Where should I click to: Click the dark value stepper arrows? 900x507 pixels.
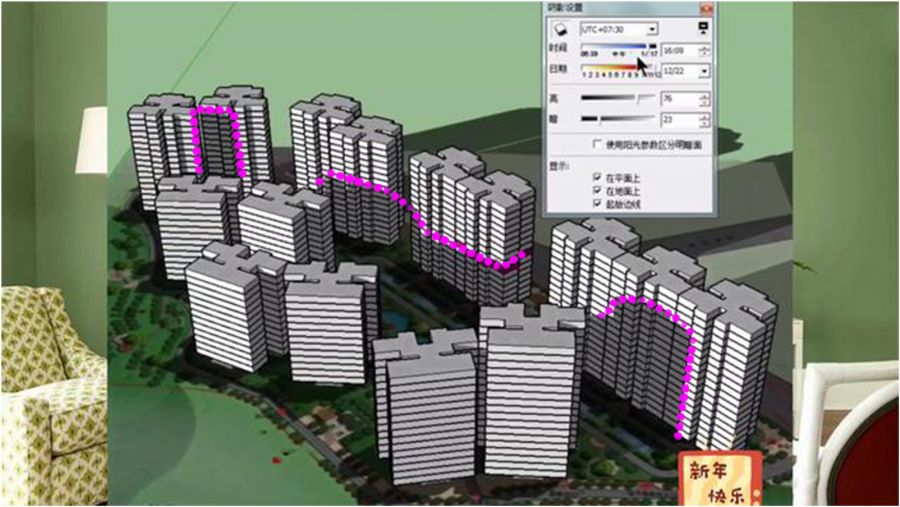(705, 120)
